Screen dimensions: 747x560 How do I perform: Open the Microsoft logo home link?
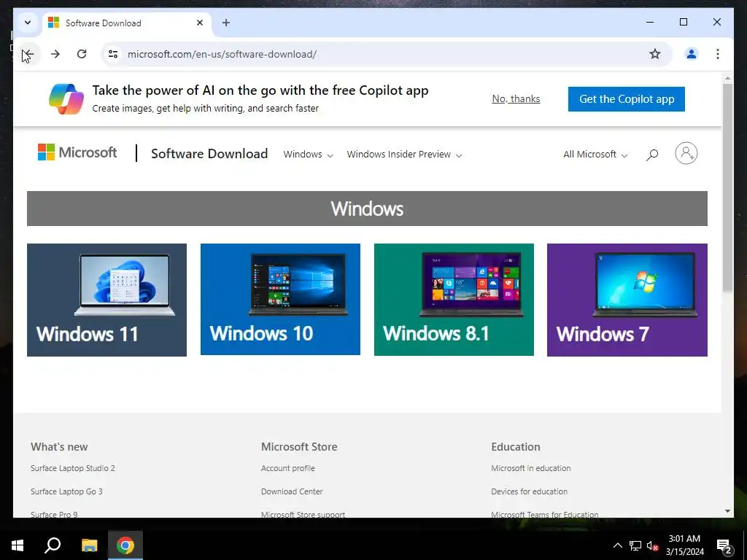pos(77,152)
